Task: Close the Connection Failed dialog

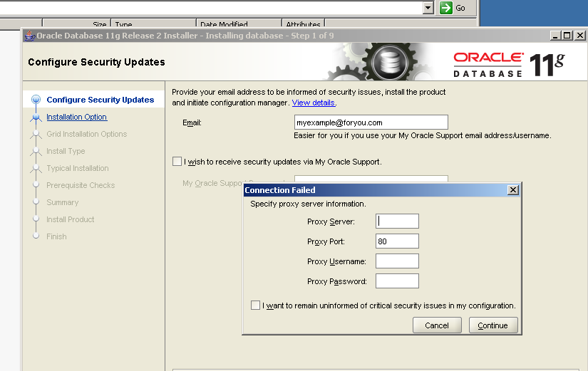Action: click(512, 190)
